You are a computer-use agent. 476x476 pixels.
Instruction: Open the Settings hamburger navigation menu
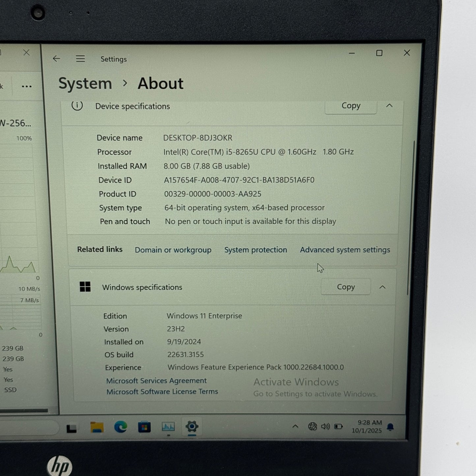pyautogui.click(x=80, y=59)
